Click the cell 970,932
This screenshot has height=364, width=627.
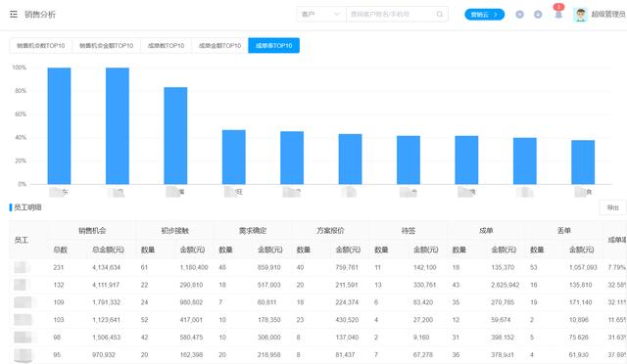pyautogui.click(x=104, y=355)
